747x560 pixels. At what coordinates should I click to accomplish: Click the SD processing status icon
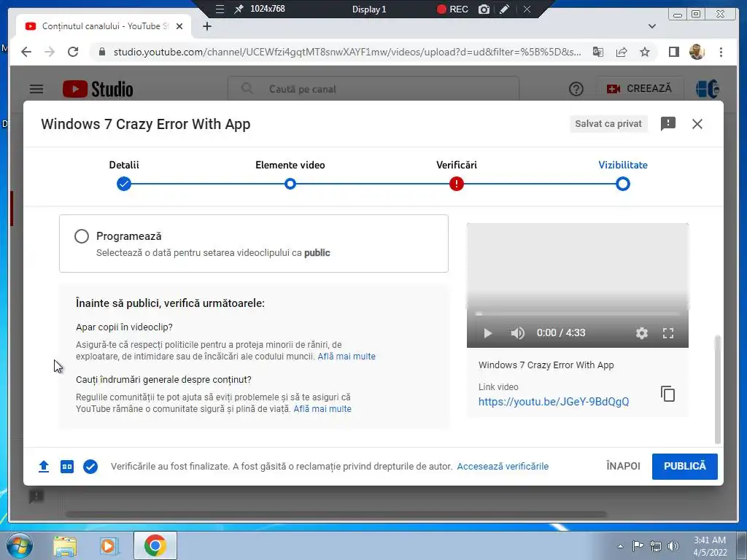pyautogui.click(x=67, y=466)
